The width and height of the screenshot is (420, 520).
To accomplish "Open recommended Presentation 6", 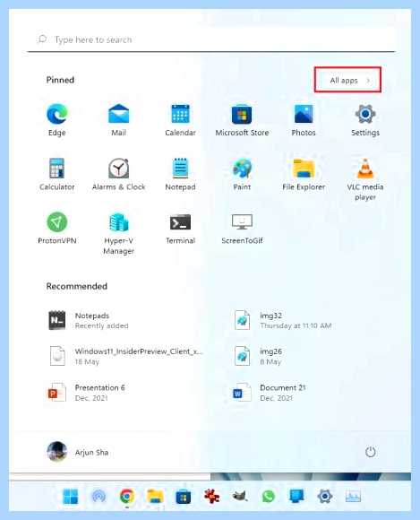I will point(86,393).
